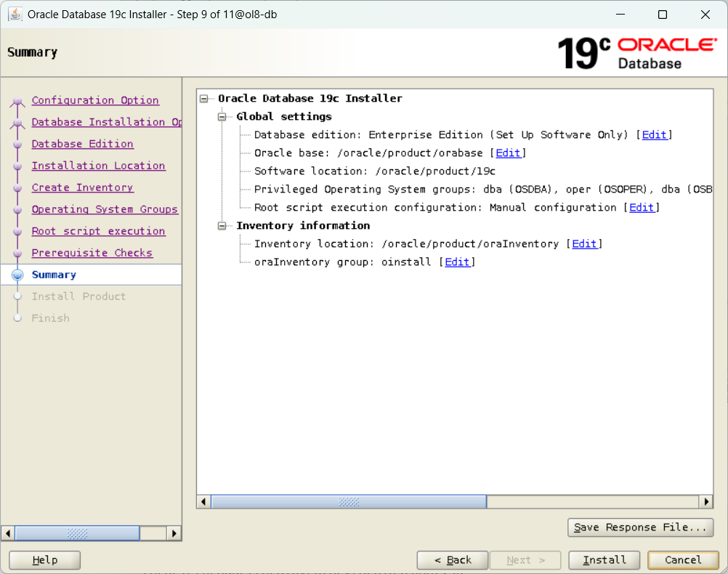Maximize the installer window

pyautogui.click(x=663, y=15)
